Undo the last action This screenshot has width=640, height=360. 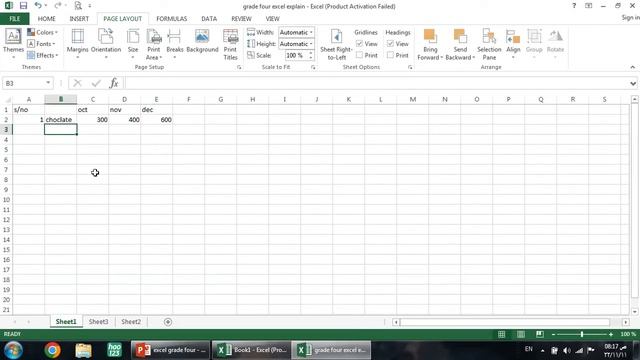38,6
